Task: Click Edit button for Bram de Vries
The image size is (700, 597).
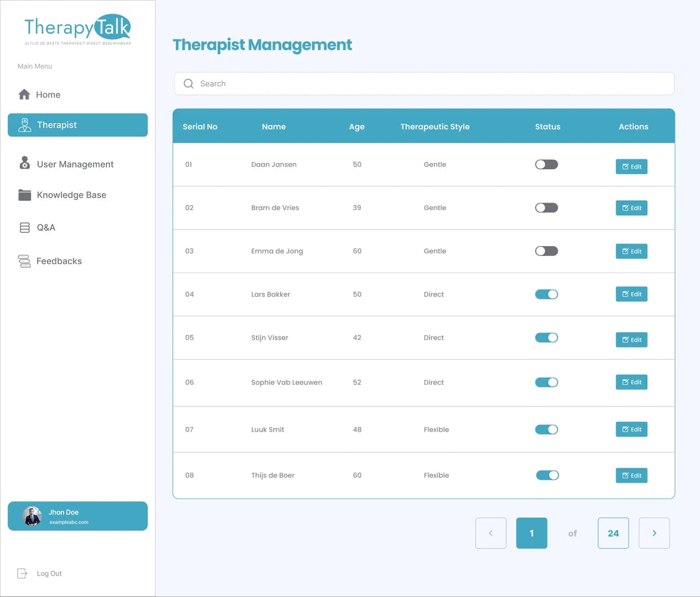Action: point(632,208)
